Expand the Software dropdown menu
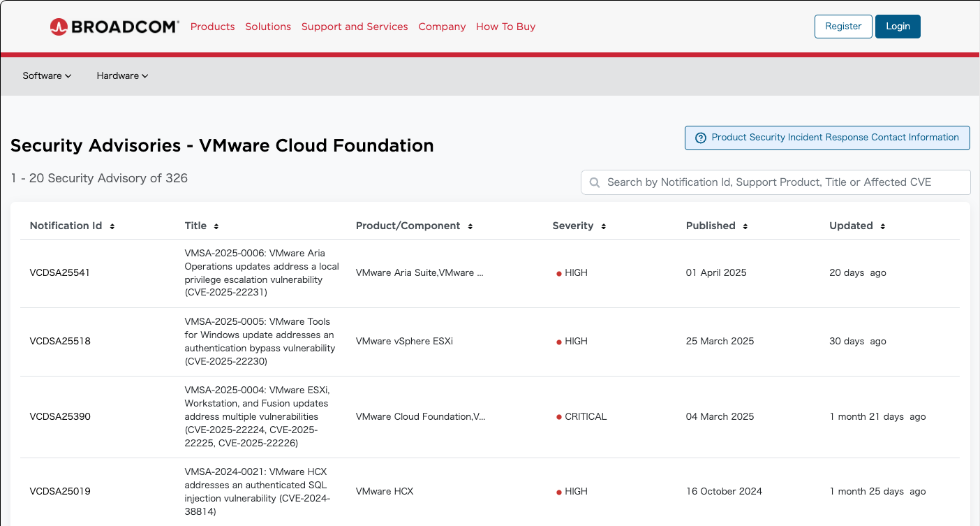 click(x=47, y=75)
